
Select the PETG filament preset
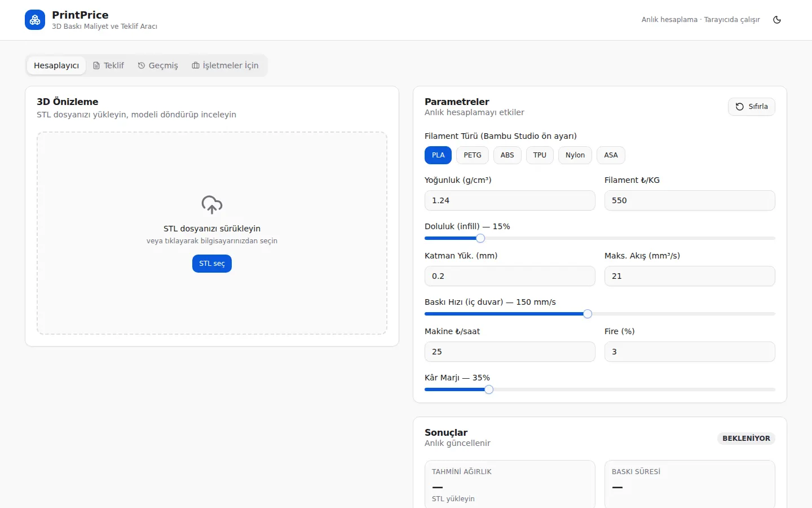point(473,155)
